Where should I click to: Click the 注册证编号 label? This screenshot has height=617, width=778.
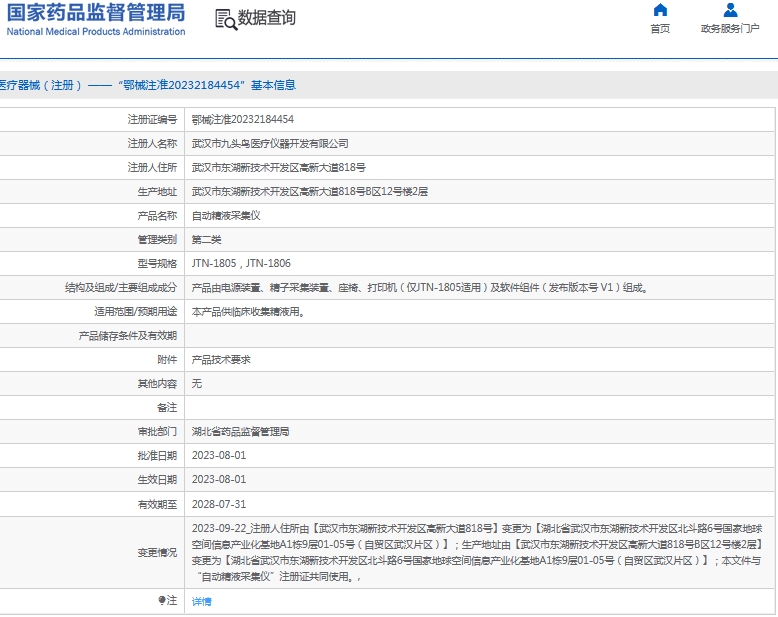(x=152, y=120)
